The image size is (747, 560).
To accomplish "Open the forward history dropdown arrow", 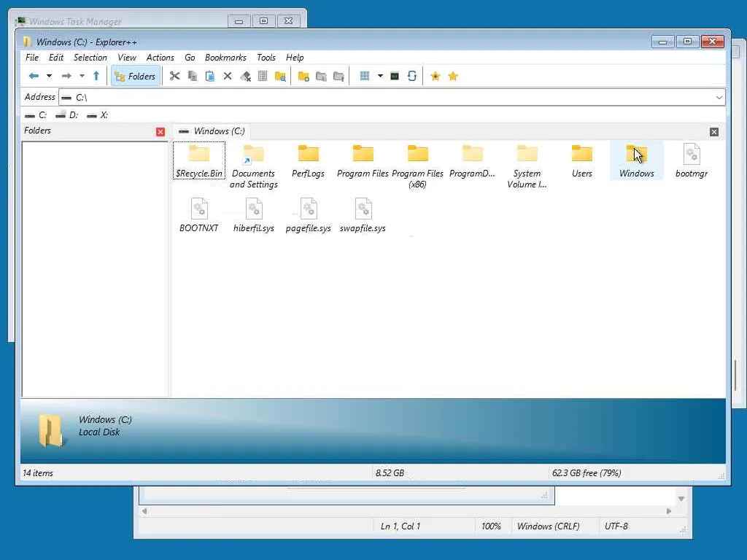I will click(x=82, y=76).
